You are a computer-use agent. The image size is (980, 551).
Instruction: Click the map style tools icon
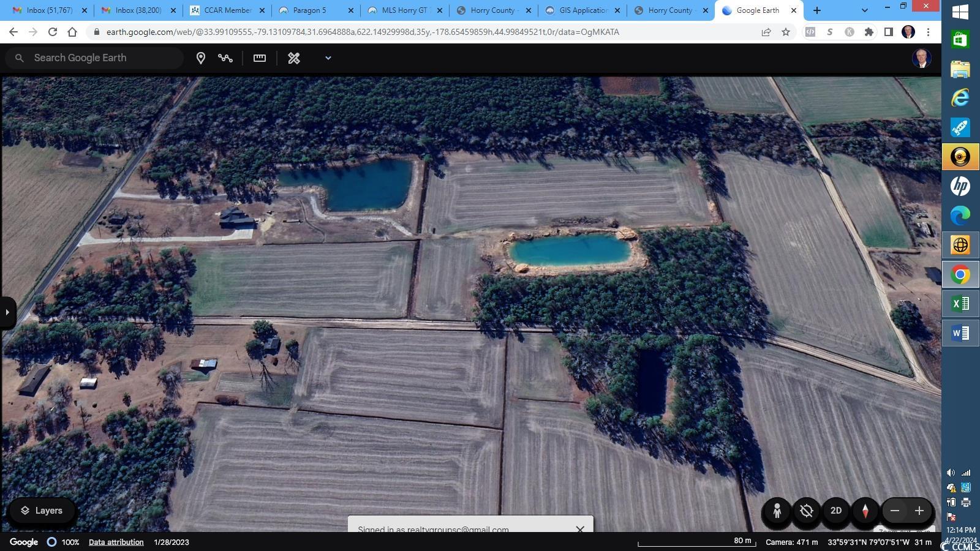[294, 58]
